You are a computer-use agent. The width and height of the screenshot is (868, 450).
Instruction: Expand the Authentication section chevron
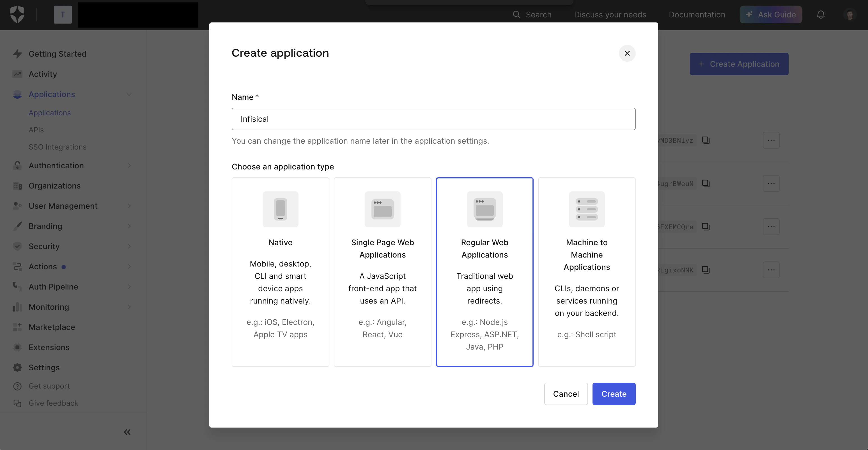pos(129,166)
